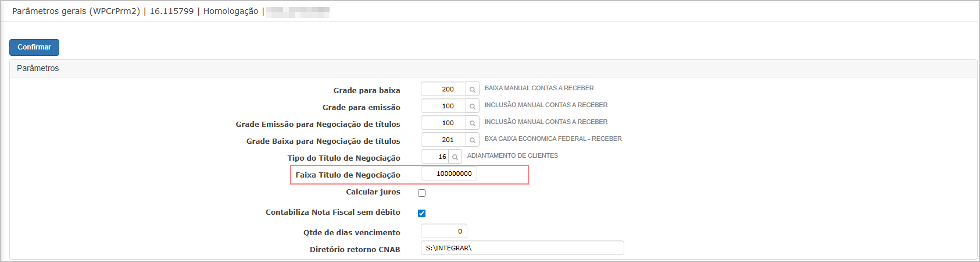Image resolution: width=980 pixels, height=262 pixels.
Task: Enable the Calcular juros checkbox
Action: point(422,193)
